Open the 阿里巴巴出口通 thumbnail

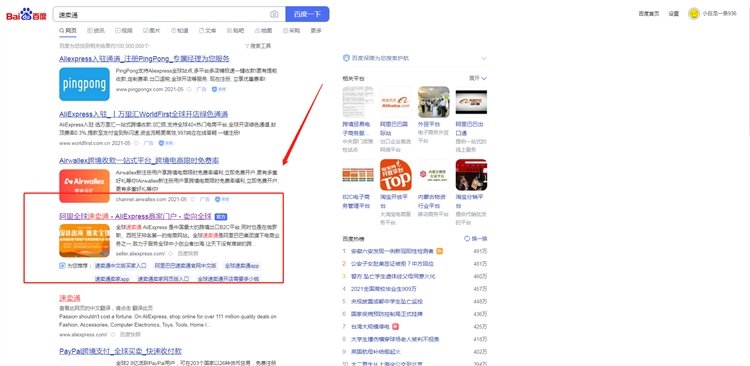click(471, 102)
